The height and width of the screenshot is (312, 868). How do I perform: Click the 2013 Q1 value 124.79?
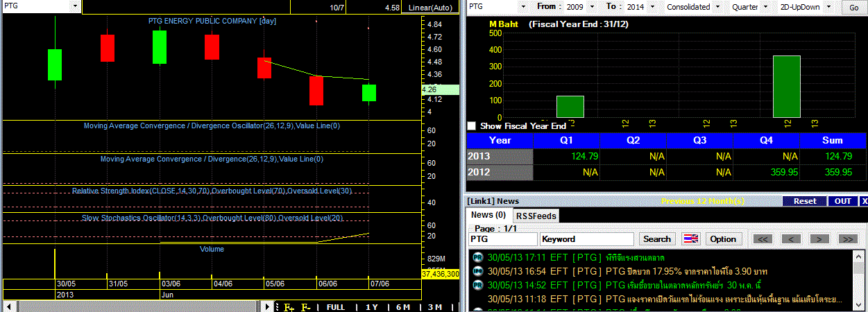click(x=584, y=156)
